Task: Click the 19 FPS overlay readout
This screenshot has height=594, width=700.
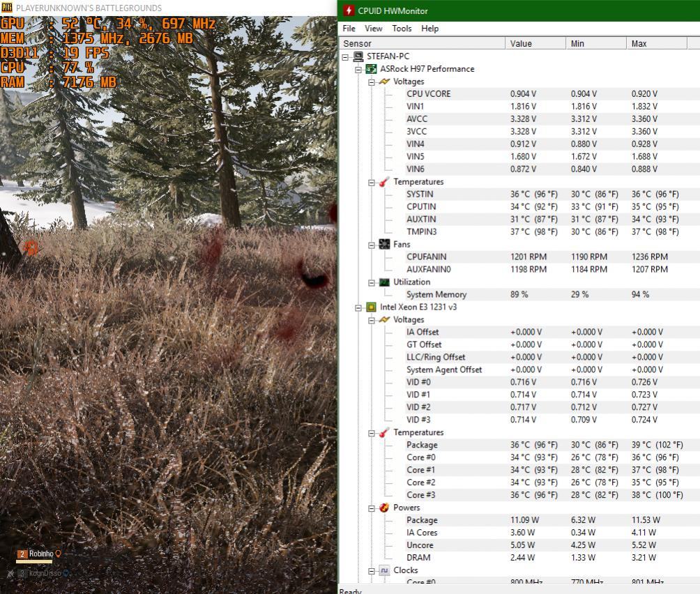Action: tap(85, 53)
